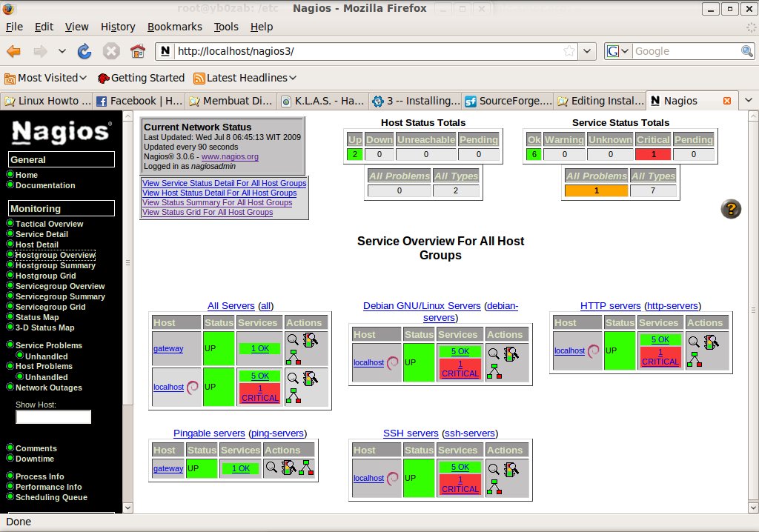Open the 5 OK services link for Debian servers
This screenshot has height=532, width=759.
coord(460,352)
